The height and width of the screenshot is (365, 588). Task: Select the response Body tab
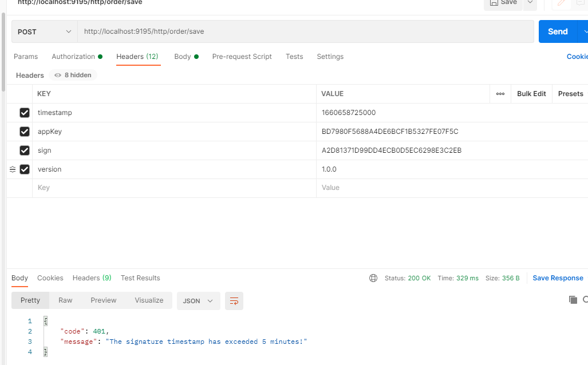(19, 278)
